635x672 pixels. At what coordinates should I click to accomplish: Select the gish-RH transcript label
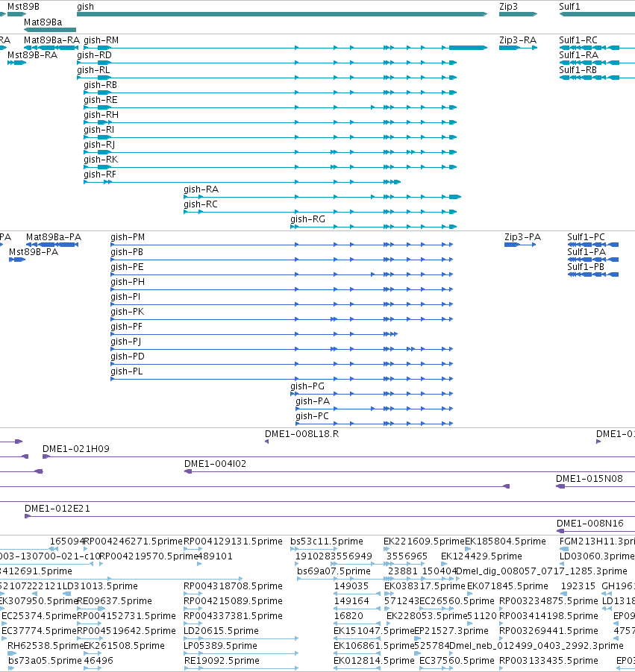tap(101, 115)
